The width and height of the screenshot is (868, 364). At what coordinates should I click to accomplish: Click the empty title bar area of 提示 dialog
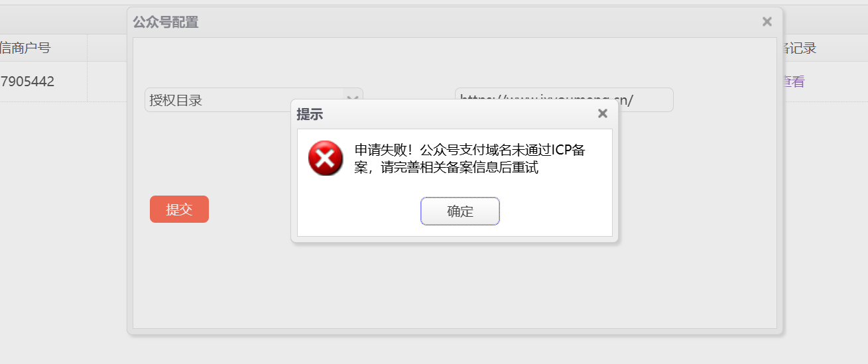458,114
